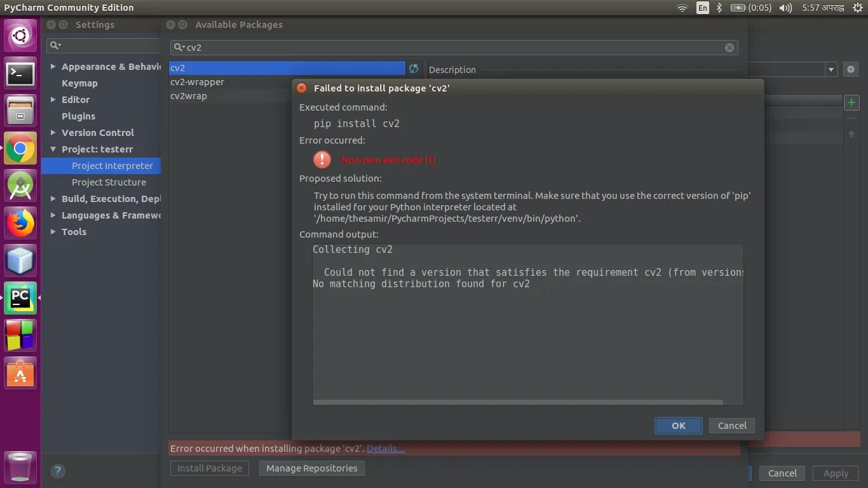The height and width of the screenshot is (488, 868).
Task: Click green plus add package button
Action: [851, 102]
